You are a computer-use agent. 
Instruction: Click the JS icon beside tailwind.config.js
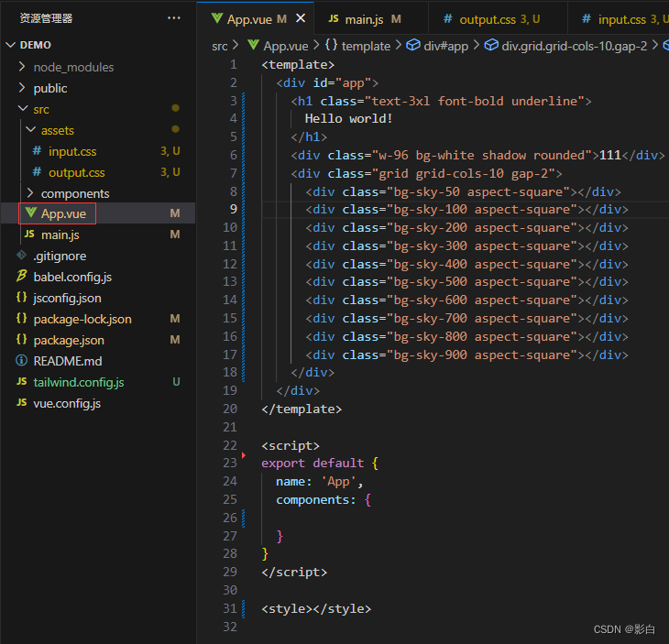[22, 381]
